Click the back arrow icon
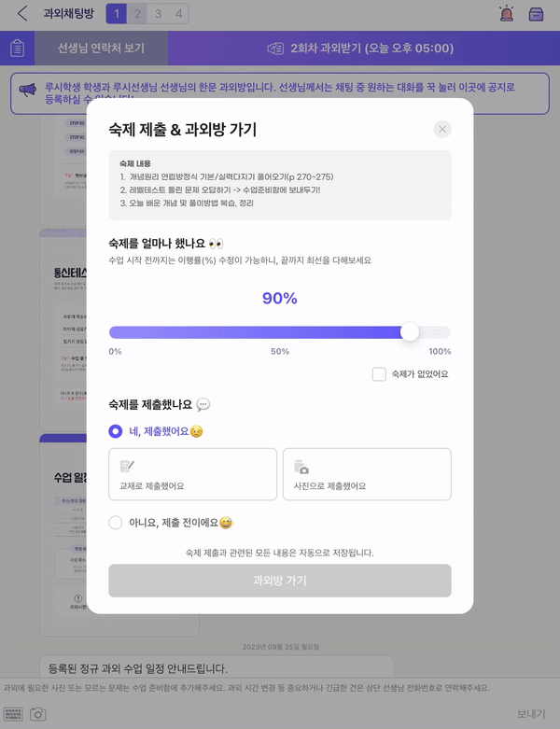 tap(22, 14)
